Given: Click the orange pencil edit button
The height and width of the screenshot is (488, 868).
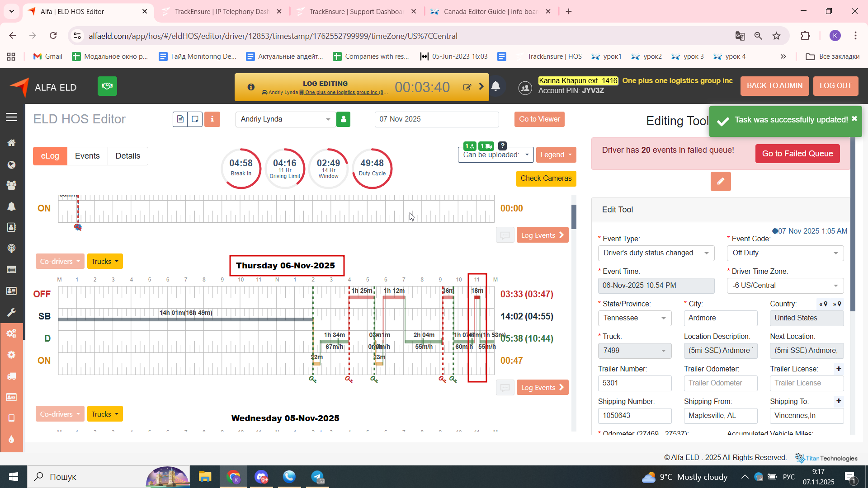Looking at the screenshot, I should (x=720, y=182).
